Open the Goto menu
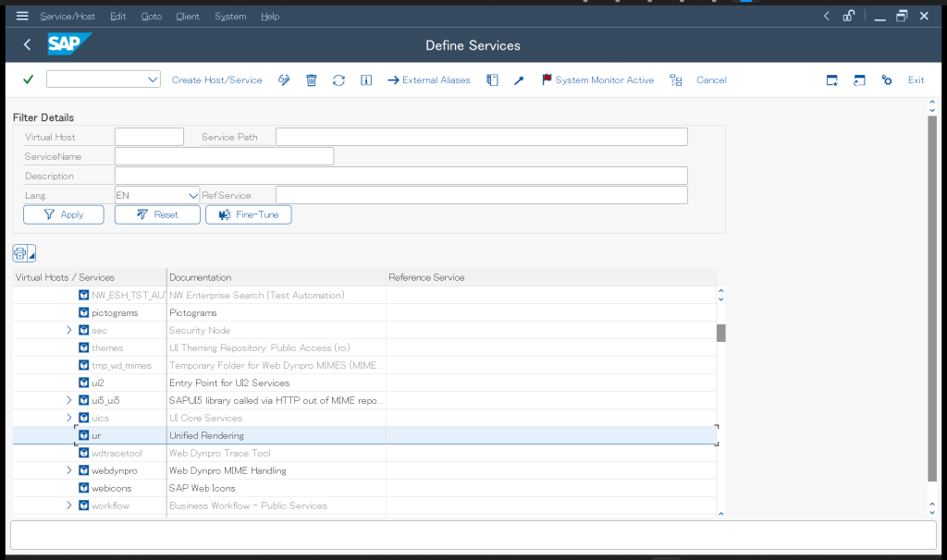 (x=151, y=17)
